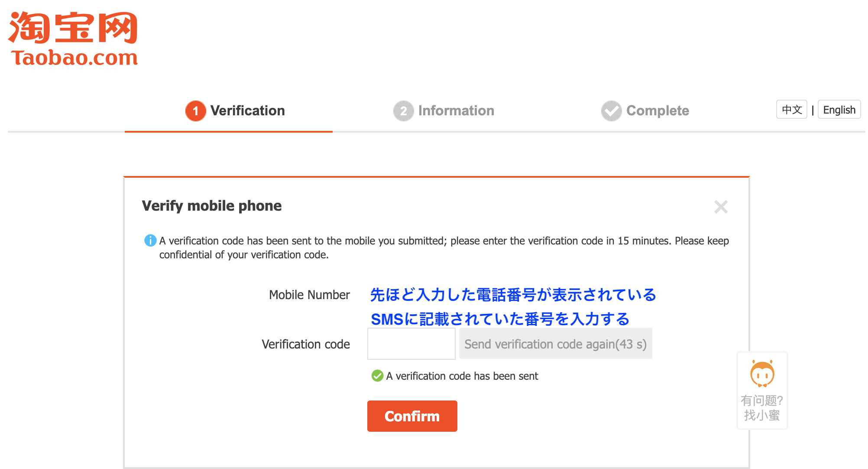Click the step 2 number circle icon
868x469 pixels.
tap(404, 111)
